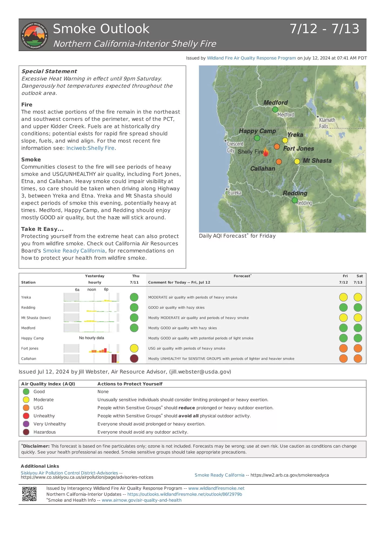Click Yreka's hourly smoke bar chart
The height and width of the screenshot is (554, 392).
coord(91,297)
